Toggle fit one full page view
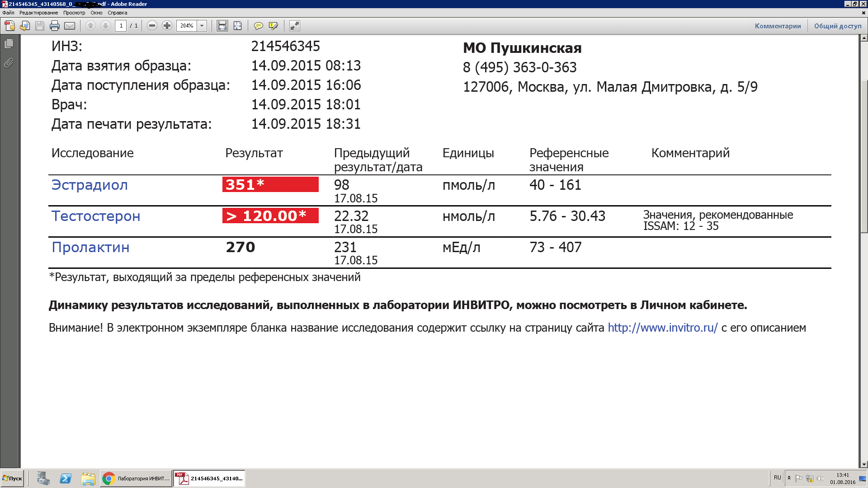The width and height of the screenshot is (868, 488). [x=237, y=26]
